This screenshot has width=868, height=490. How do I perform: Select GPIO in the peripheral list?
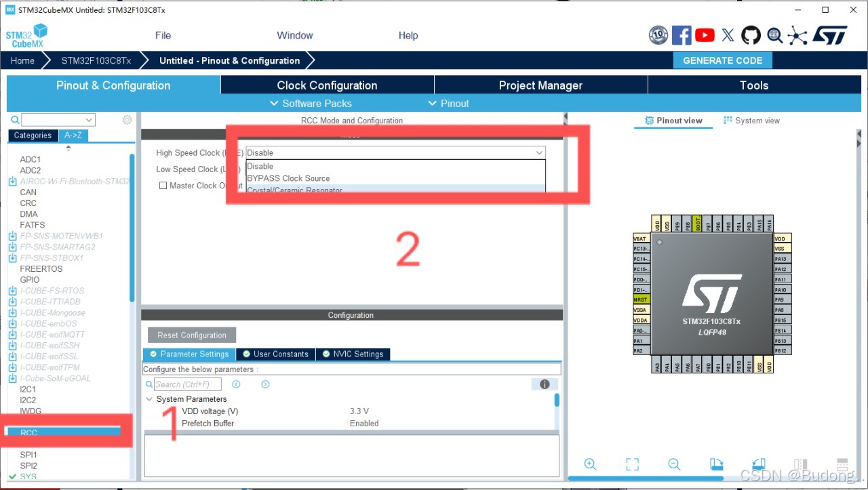29,280
